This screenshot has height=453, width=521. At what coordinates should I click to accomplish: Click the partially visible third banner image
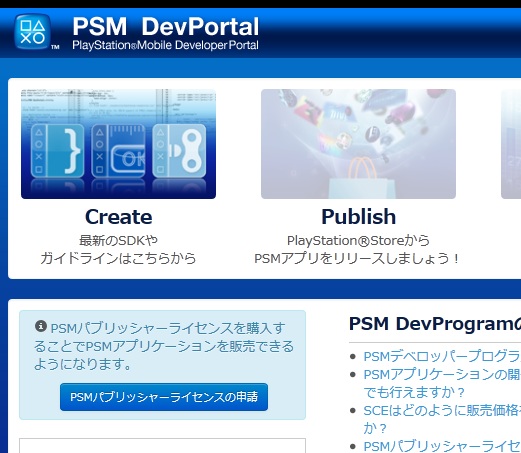tap(511, 144)
